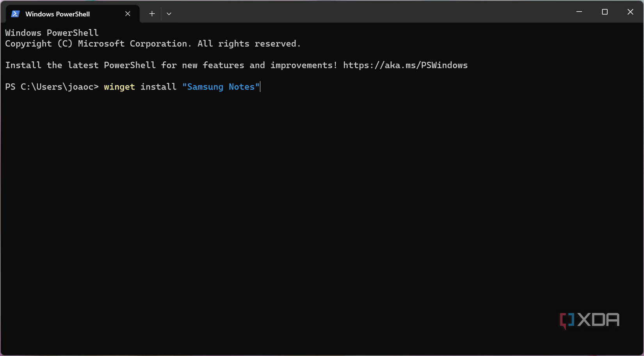
Task: Open a new tab with the plus button
Action: point(152,14)
